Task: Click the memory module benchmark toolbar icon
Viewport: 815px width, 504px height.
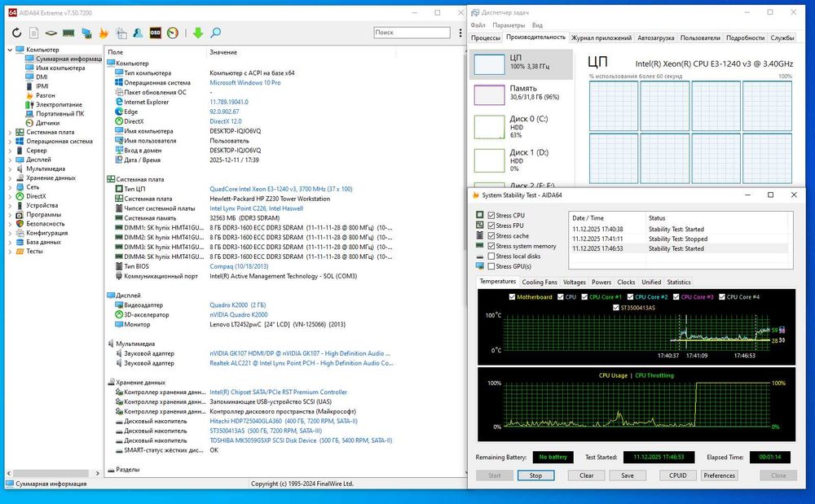Action: [x=68, y=33]
